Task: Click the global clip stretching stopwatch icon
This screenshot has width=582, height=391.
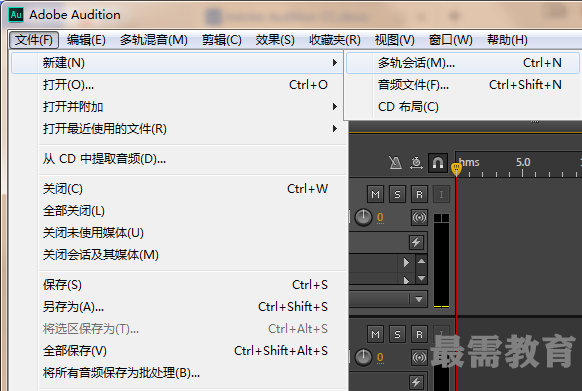Action: [x=416, y=163]
